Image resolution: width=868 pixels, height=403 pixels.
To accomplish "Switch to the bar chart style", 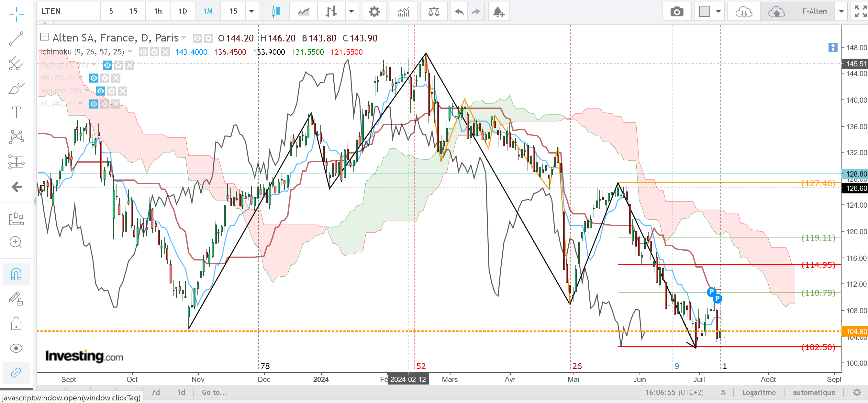I will [x=331, y=11].
